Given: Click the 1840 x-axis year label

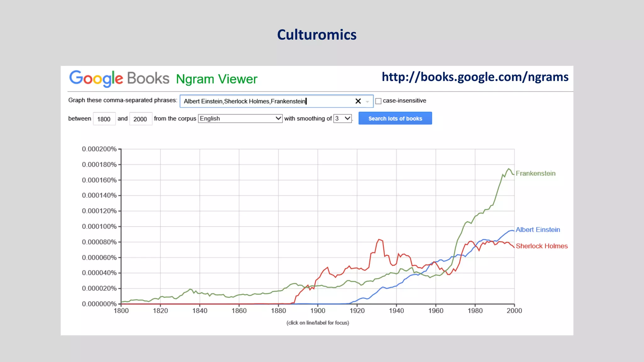Looking at the screenshot, I should (x=200, y=311).
